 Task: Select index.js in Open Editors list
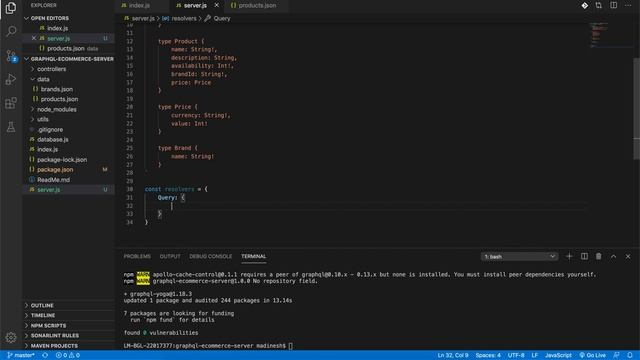(x=58, y=28)
